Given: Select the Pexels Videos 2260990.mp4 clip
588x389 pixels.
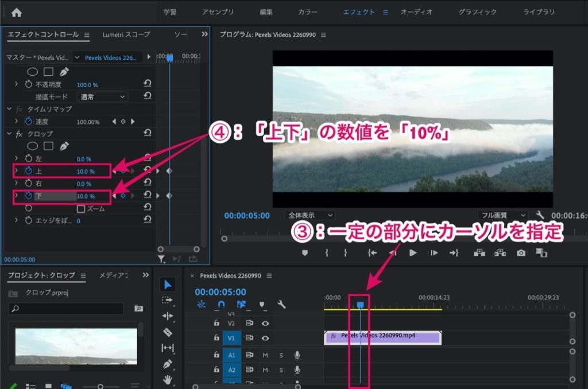Looking at the screenshot, I should pos(382,337).
